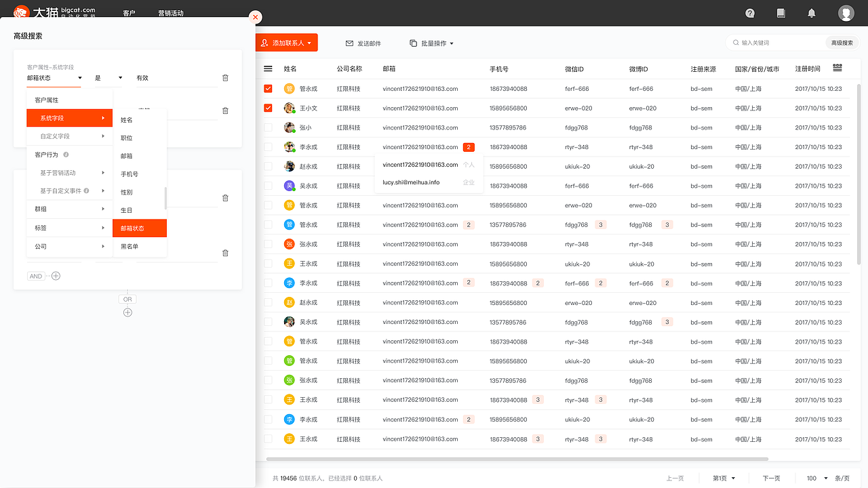Viewport: 868px width, 488px height.
Task: Click the 发送邮件 button
Action: [363, 43]
